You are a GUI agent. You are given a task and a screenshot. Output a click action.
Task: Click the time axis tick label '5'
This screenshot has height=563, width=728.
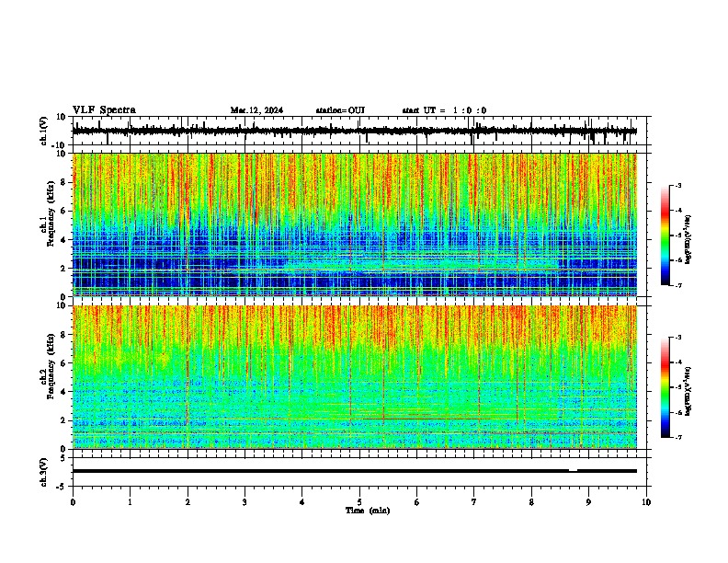[359, 502]
